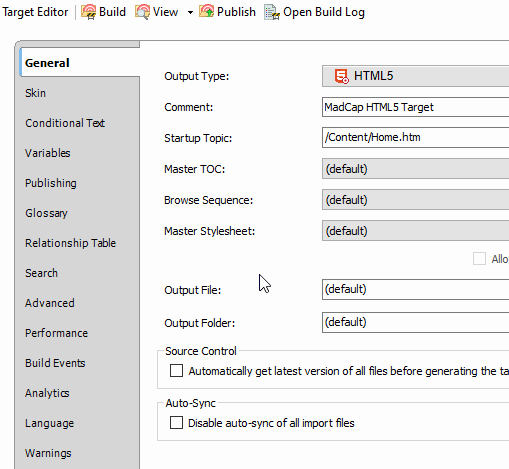Go to the Analytics tab
The height and width of the screenshot is (469, 509).
pyautogui.click(x=47, y=393)
